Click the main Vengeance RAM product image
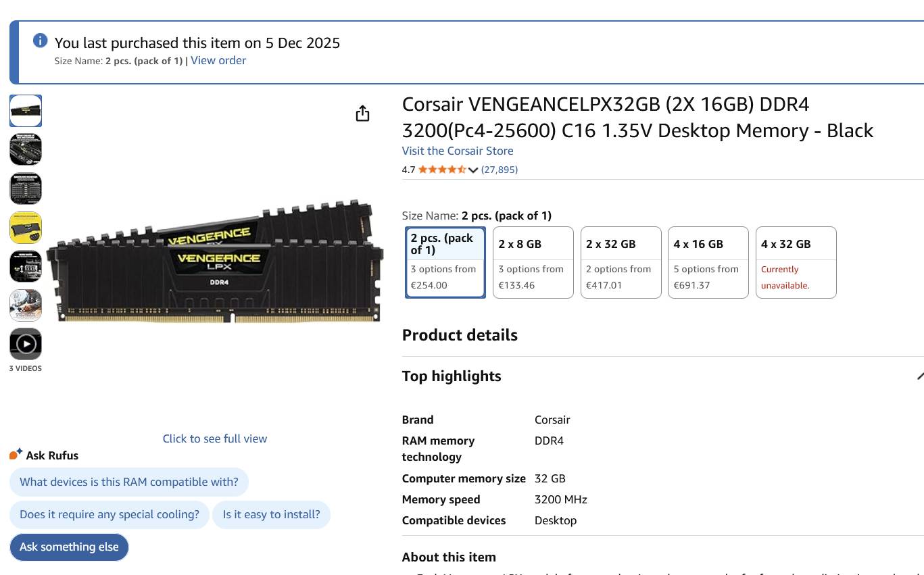Image resolution: width=924 pixels, height=575 pixels. pyautogui.click(x=215, y=264)
